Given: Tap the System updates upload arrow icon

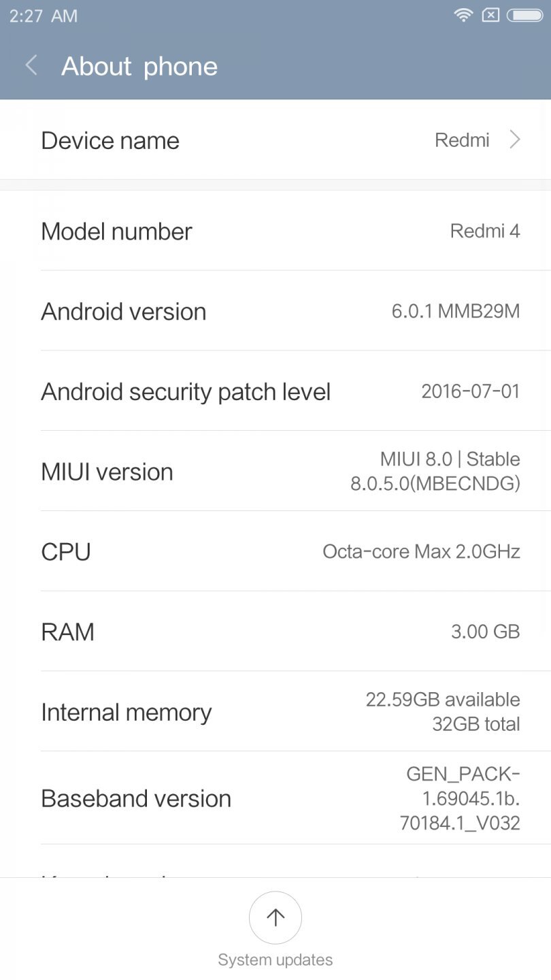Looking at the screenshot, I should pyautogui.click(x=275, y=917).
